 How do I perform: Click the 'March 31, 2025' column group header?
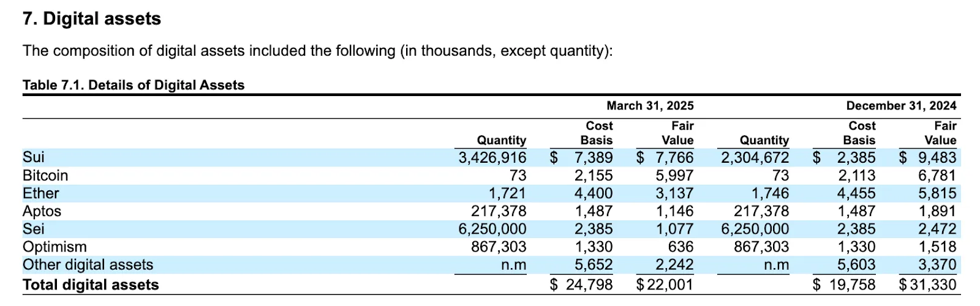tap(650, 106)
